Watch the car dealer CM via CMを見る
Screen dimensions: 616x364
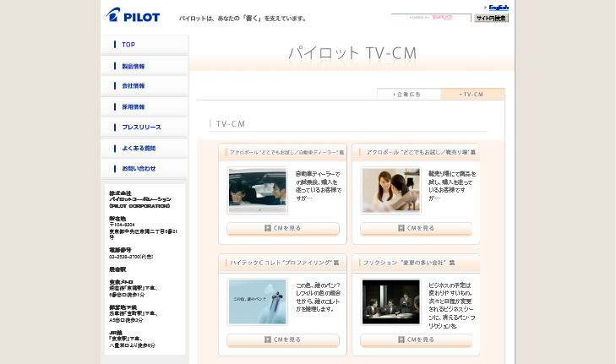point(283,229)
